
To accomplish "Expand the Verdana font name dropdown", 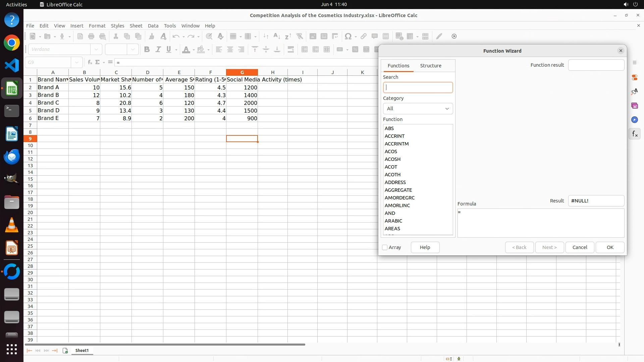I will [x=96, y=49].
